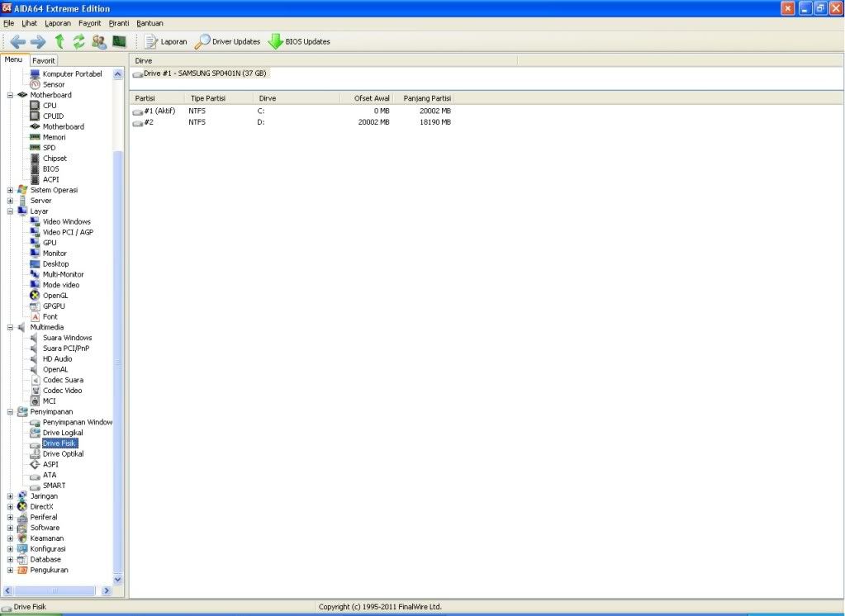845x616 pixels.
Task: Select the CPU chip icon
Action: tap(35, 106)
